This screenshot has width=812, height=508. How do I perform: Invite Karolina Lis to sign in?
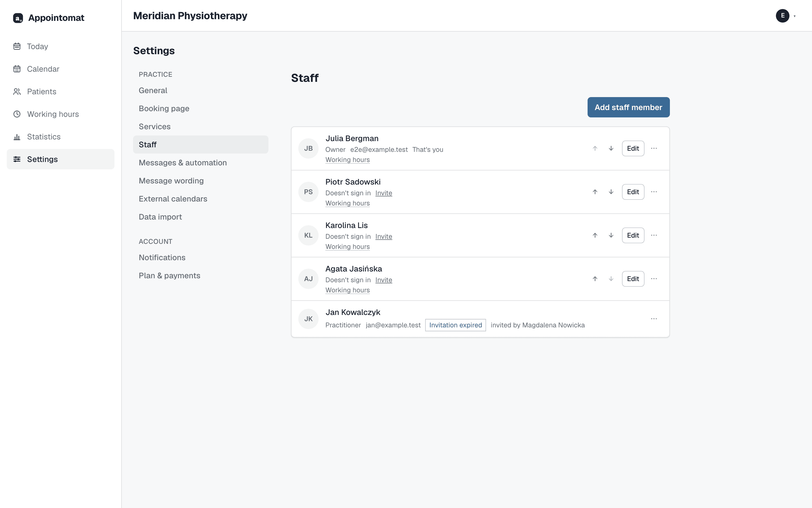[383, 236]
